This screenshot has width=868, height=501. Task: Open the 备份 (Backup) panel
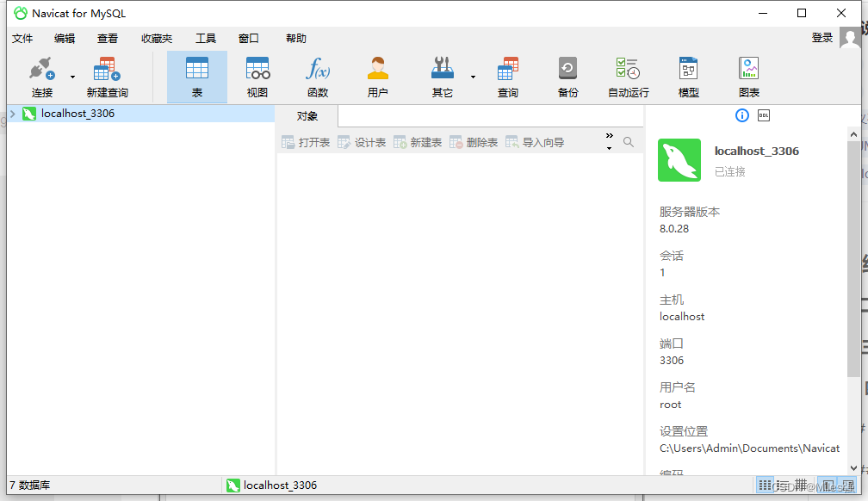pos(567,76)
